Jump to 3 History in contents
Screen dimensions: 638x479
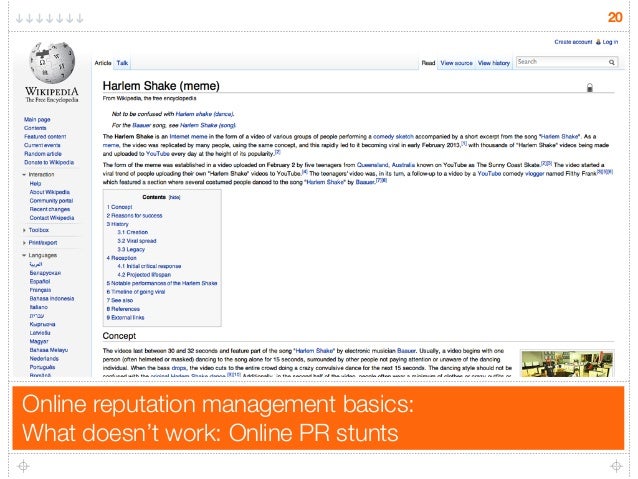click(118, 224)
